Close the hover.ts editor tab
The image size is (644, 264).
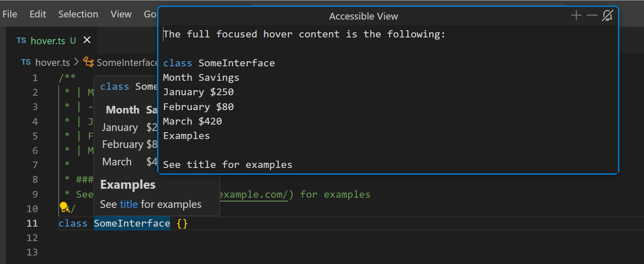pos(87,40)
